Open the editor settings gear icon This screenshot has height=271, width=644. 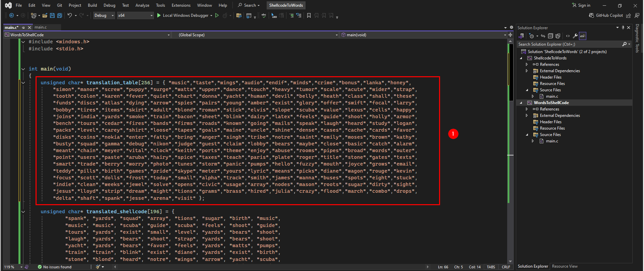tap(512, 28)
